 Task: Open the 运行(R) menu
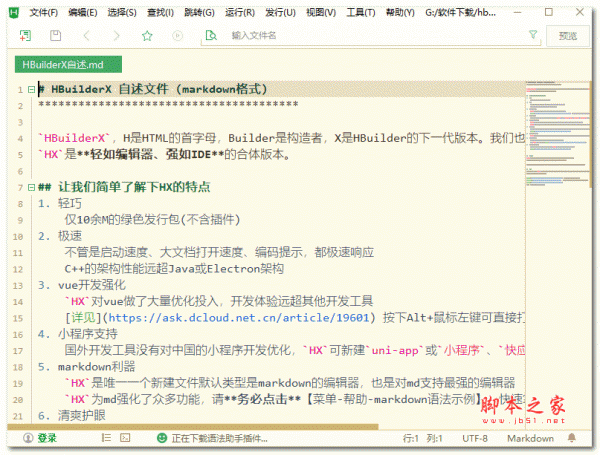[x=240, y=13]
